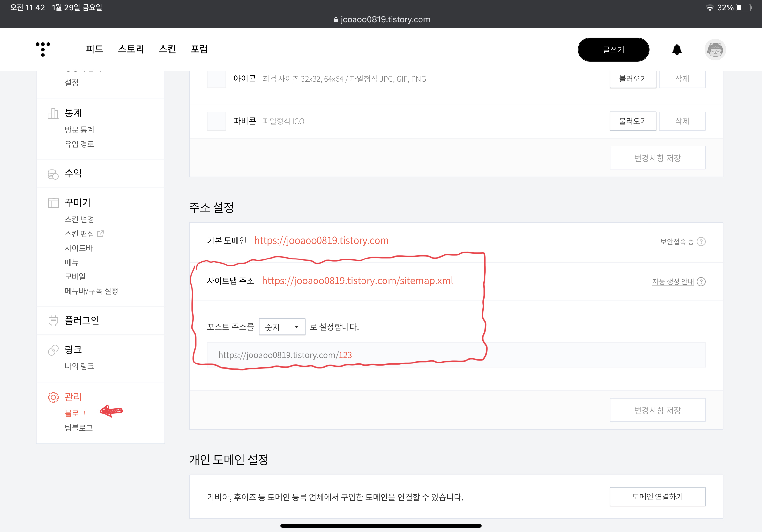
Task: Open the notifications bell
Action: click(677, 49)
